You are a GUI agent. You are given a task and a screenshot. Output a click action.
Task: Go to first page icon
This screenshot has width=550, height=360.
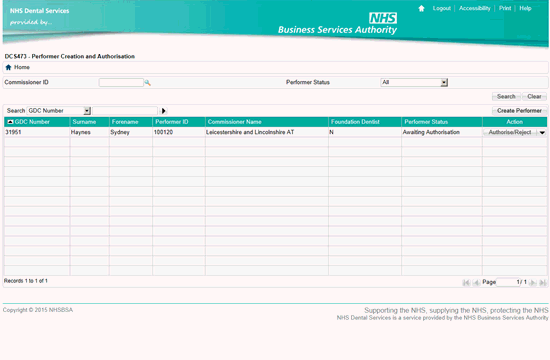tap(466, 282)
